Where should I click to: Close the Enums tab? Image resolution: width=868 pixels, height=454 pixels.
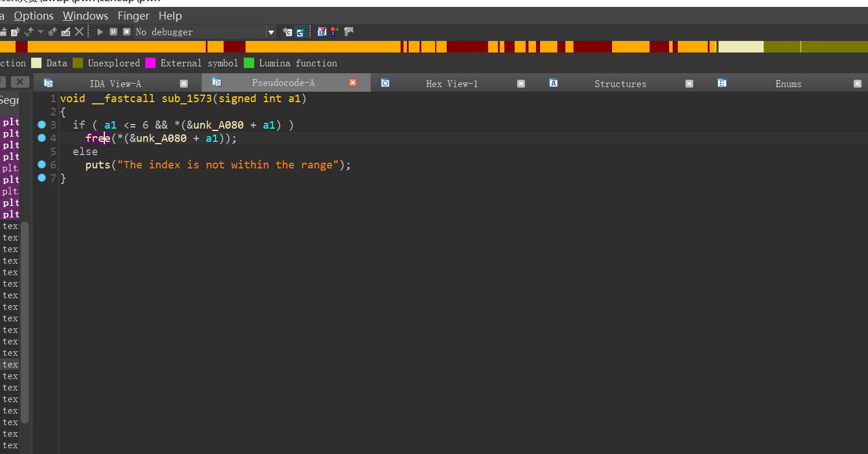(858, 84)
